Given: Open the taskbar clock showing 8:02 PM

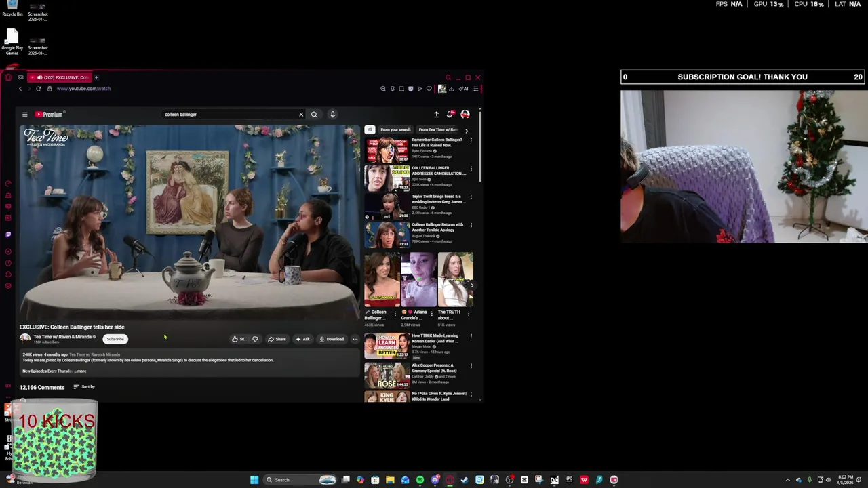Looking at the screenshot, I should point(846,480).
